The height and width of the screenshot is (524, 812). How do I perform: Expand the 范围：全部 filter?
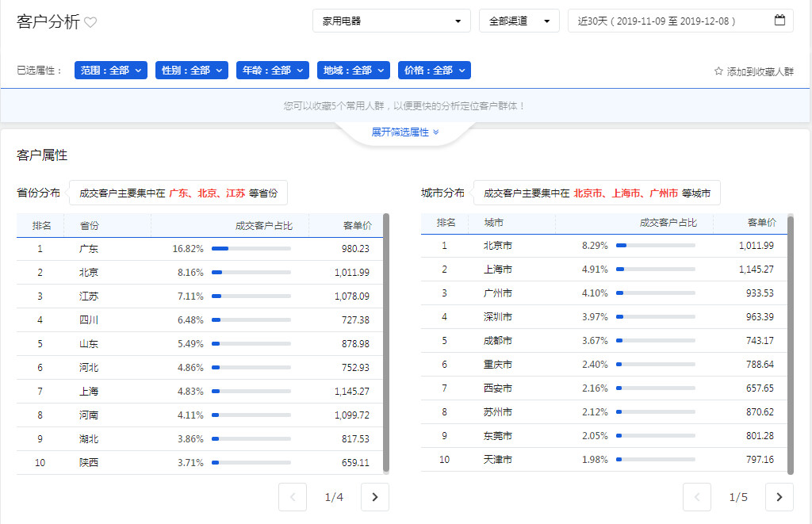[x=111, y=71]
